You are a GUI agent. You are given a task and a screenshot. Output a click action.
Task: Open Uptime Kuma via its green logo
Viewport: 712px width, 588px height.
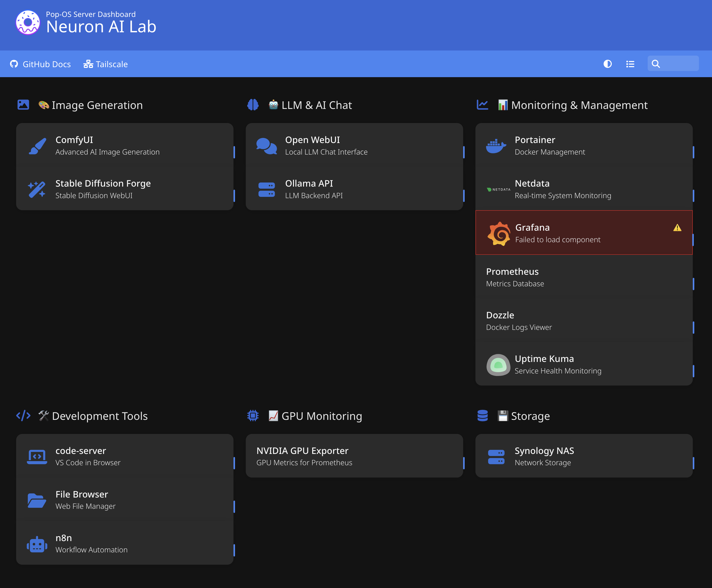click(x=498, y=365)
